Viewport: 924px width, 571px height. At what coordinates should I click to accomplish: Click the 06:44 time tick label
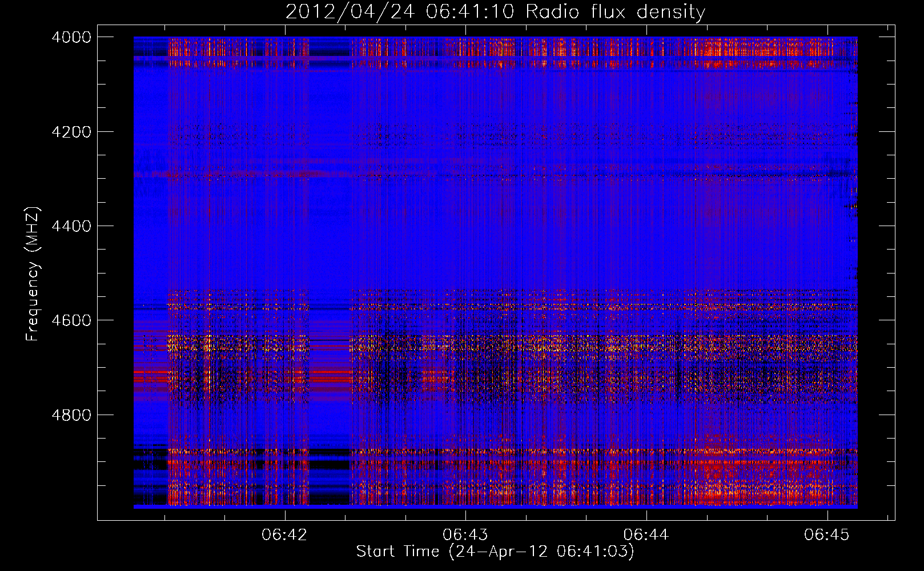pyautogui.click(x=646, y=534)
